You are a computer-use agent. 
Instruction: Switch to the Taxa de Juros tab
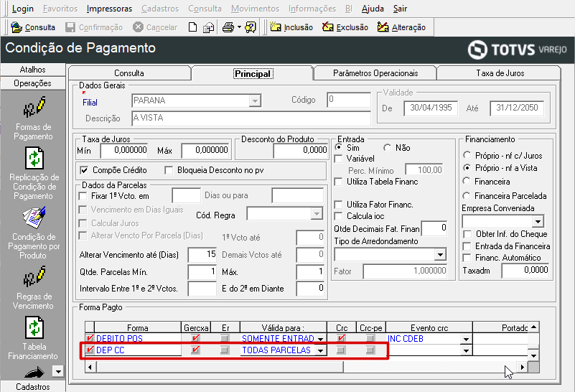point(500,73)
